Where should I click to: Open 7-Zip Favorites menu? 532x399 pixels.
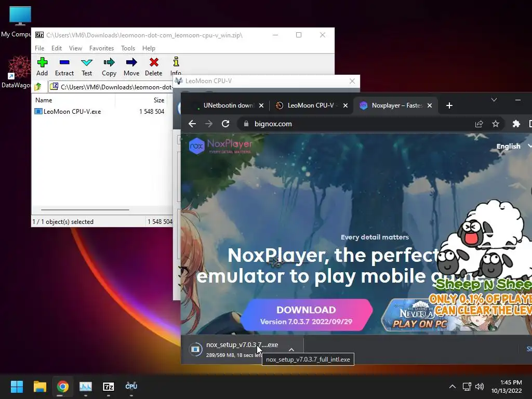coord(101,48)
